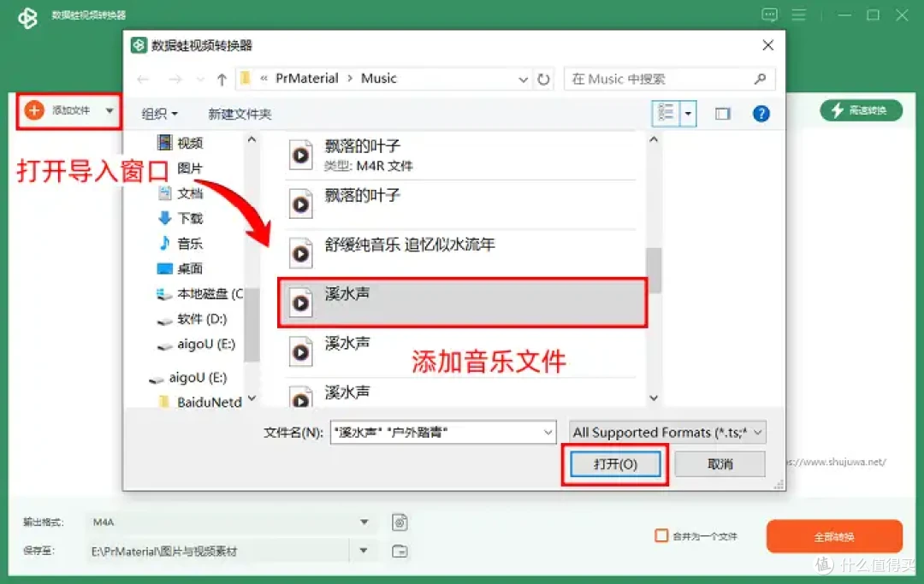Viewport: 924px width, 584px height.
Task: Click open output folder icon
Action: [400, 551]
